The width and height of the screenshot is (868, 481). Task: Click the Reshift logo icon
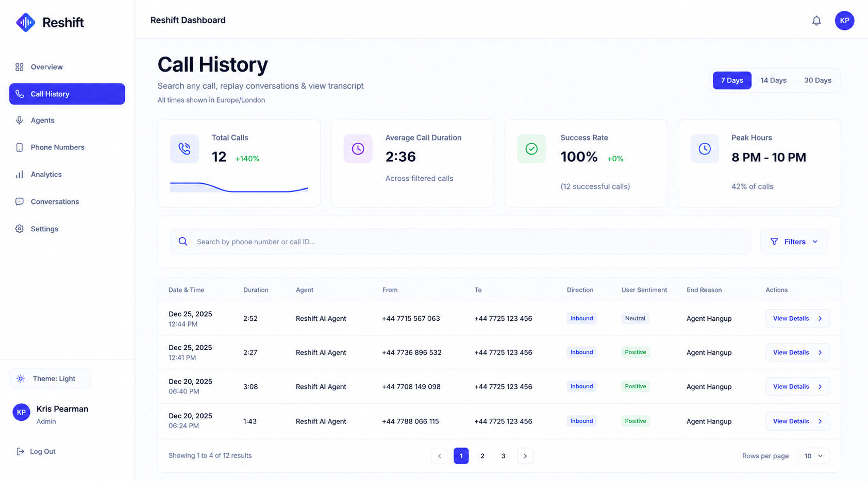pyautogui.click(x=25, y=22)
